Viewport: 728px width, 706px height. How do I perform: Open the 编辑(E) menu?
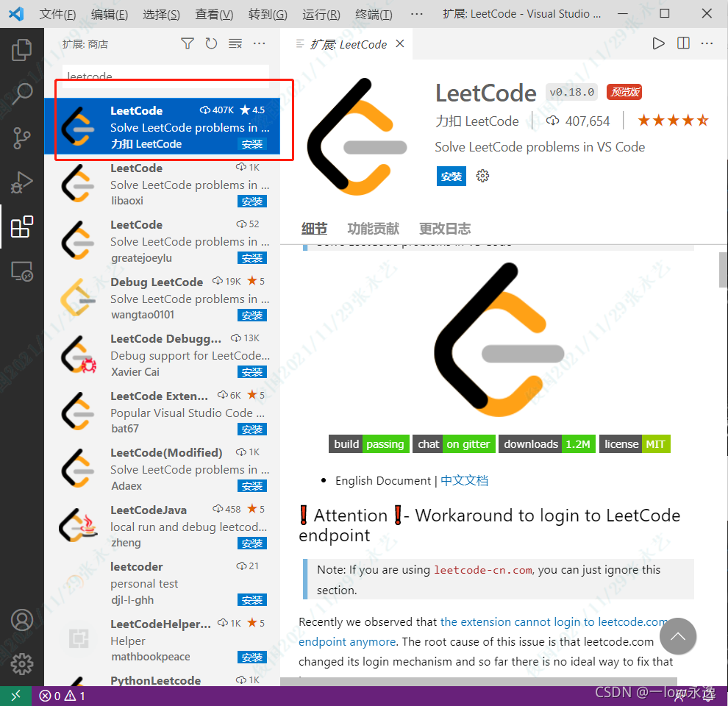click(x=110, y=15)
